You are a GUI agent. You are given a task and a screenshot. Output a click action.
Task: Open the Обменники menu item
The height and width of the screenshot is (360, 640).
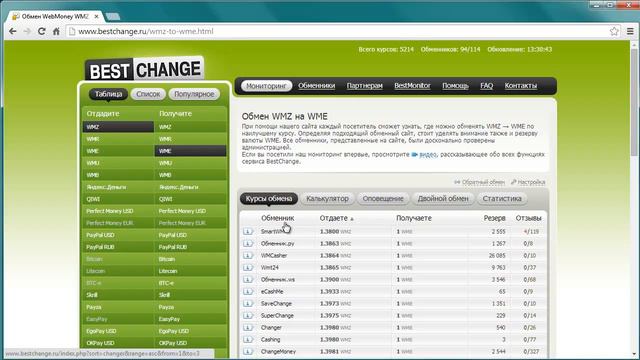click(316, 86)
